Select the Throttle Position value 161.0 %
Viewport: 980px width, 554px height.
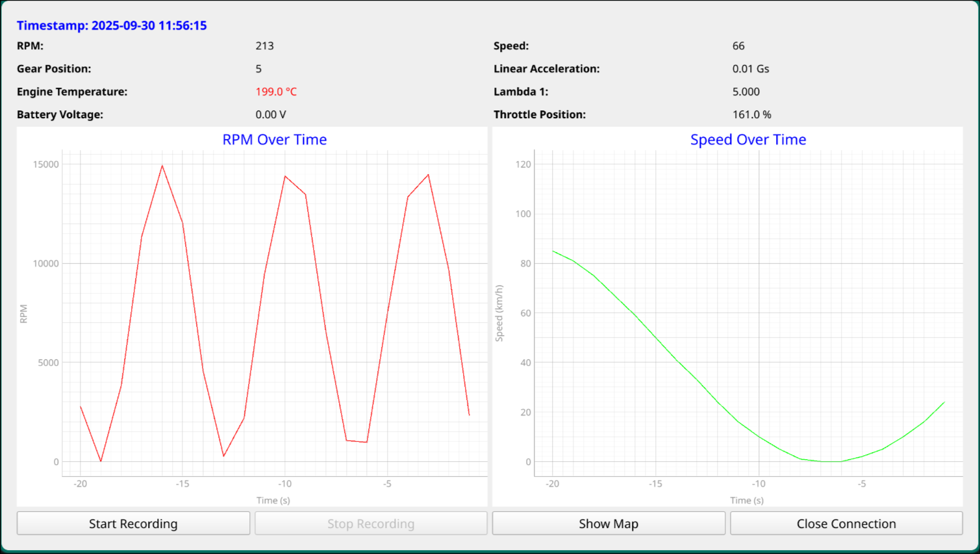click(751, 114)
